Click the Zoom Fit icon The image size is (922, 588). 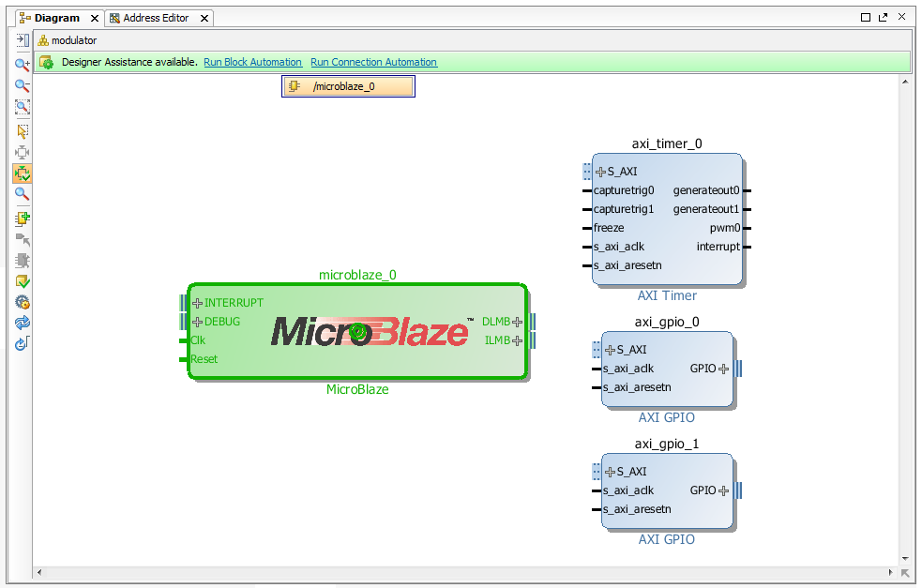tap(23, 107)
